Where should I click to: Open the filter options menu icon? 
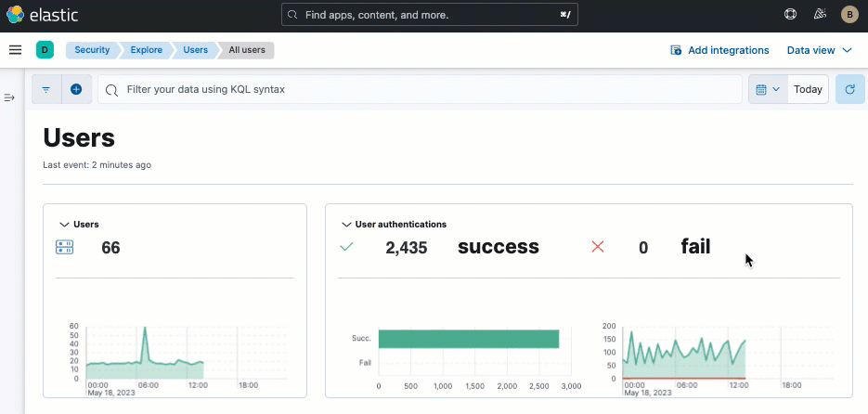tap(46, 90)
